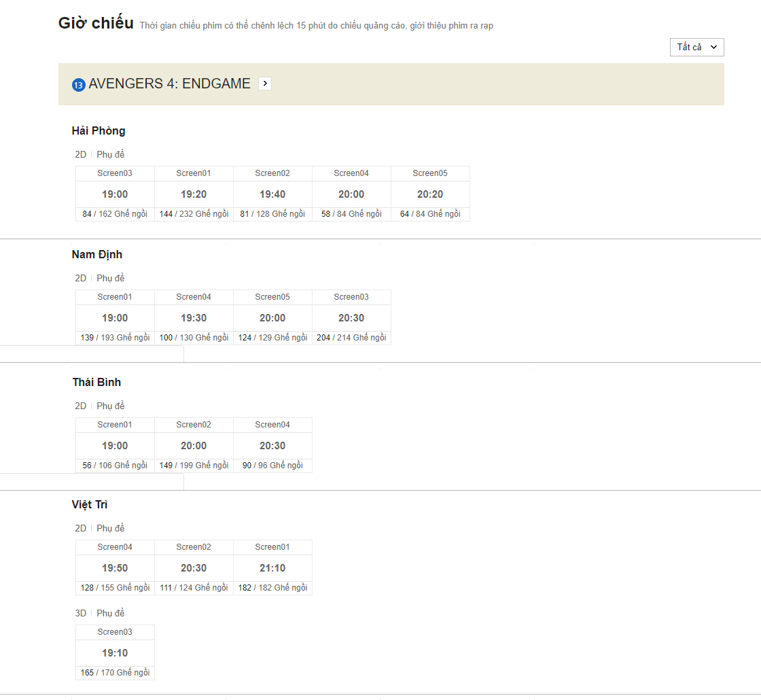Choose the 19:40 Screen02 showing in Hải Phòng
The height and width of the screenshot is (700, 761).
[x=272, y=194]
